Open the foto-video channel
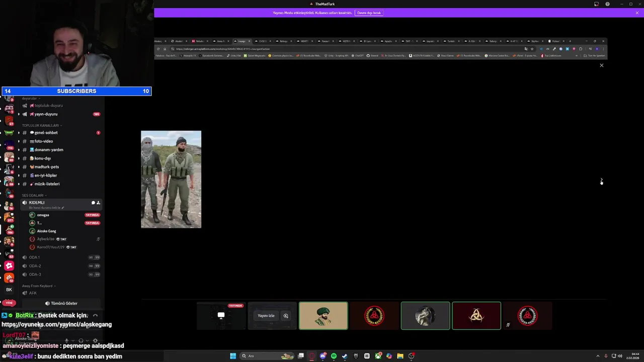This screenshot has height=362, width=644. click(x=60, y=141)
